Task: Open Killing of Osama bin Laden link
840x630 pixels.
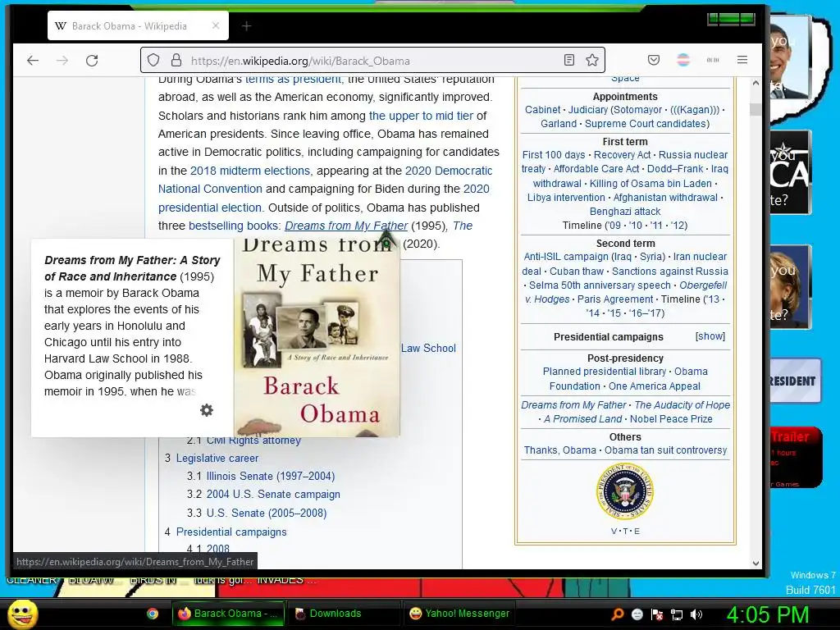Action: (651, 183)
